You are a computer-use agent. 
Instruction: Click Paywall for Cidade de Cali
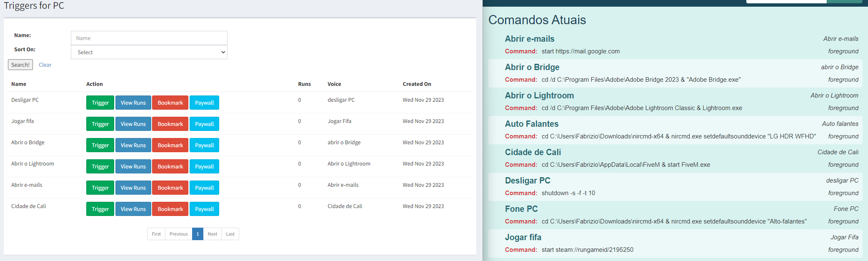pyautogui.click(x=204, y=209)
